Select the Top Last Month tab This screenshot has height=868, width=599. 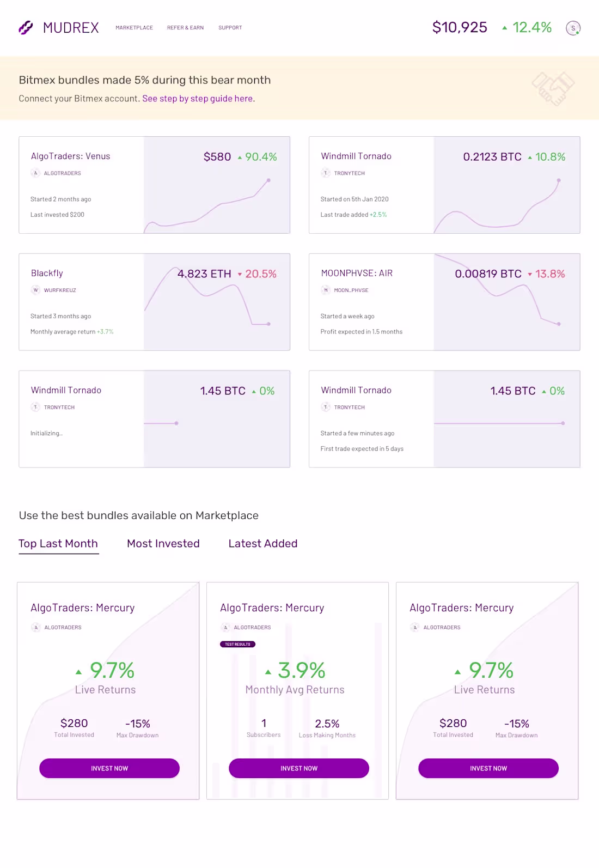[x=58, y=543]
